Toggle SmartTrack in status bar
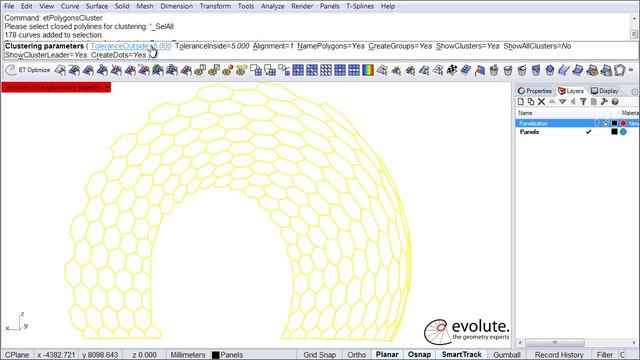Screen dimensions: 640x360 pos(462,355)
